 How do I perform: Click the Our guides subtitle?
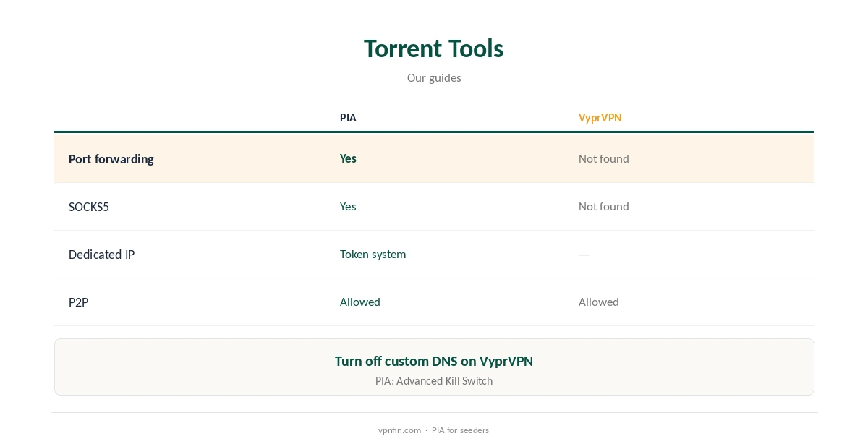coord(434,77)
